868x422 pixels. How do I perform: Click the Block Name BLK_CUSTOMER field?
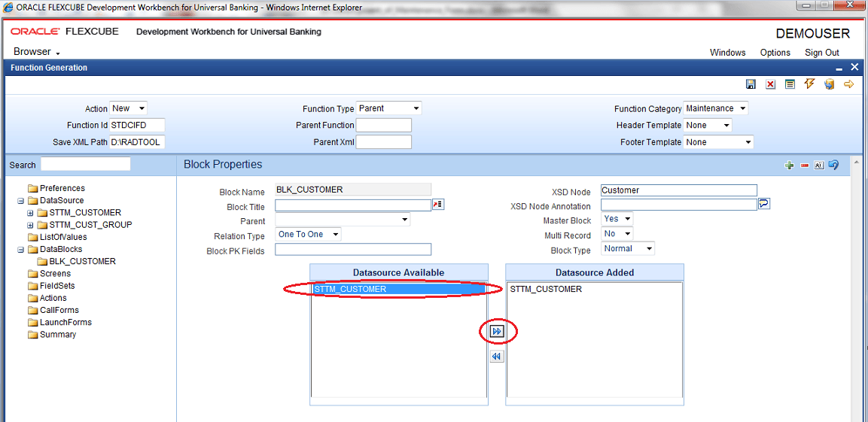[x=353, y=190]
